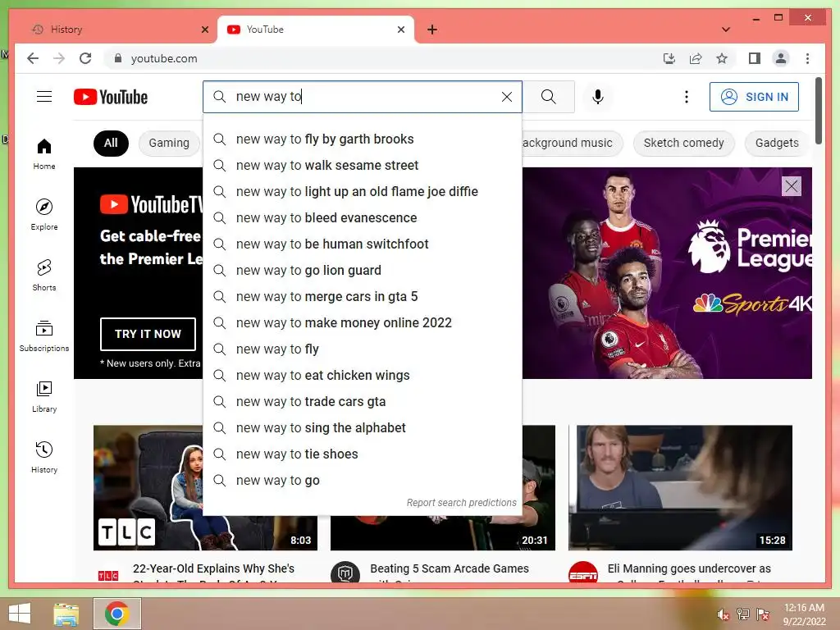The width and height of the screenshot is (840, 630).
Task: Choose suggestion be human switchfoot
Action: pos(363,244)
